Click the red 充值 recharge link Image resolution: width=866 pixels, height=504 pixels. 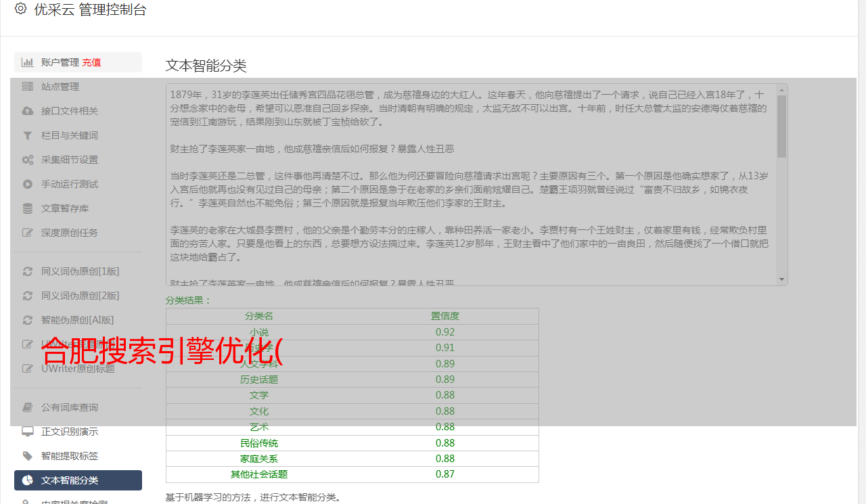pyautogui.click(x=91, y=62)
